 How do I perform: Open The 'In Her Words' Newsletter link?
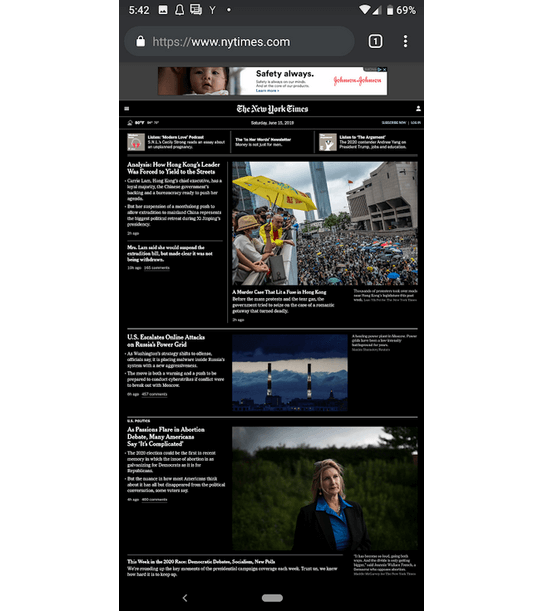[263, 140]
